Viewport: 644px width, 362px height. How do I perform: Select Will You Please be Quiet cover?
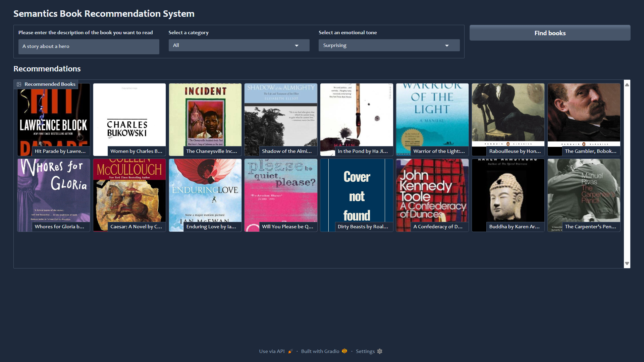click(x=281, y=195)
